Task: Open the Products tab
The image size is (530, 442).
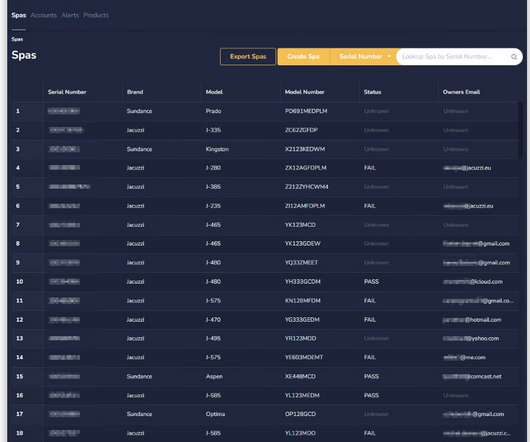Action: [96, 15]
